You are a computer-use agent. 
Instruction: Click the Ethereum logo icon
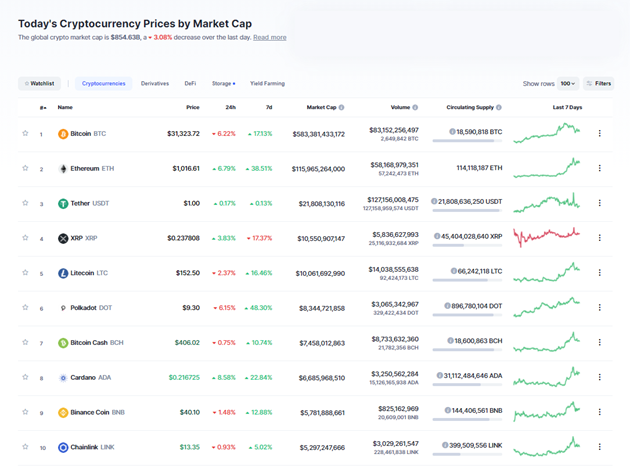click(63, 169)
